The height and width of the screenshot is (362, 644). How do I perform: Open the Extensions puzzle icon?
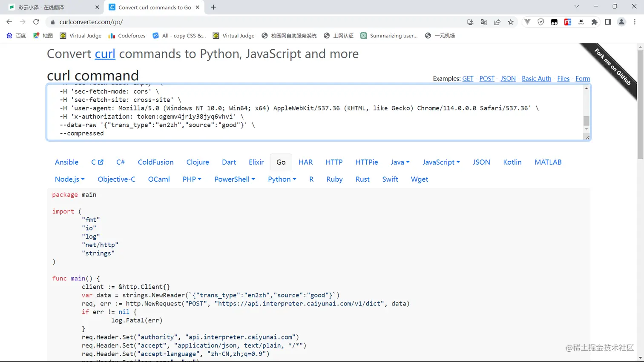point(595,22)
